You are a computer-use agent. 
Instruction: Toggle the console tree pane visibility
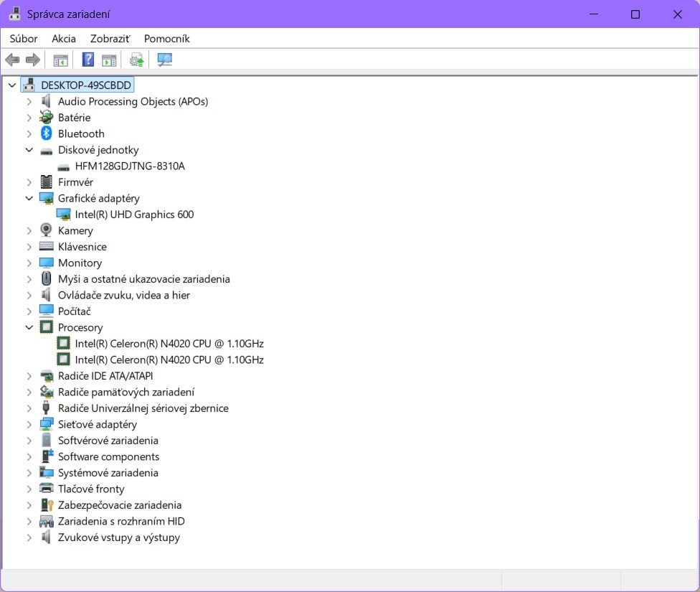point(61,60)
